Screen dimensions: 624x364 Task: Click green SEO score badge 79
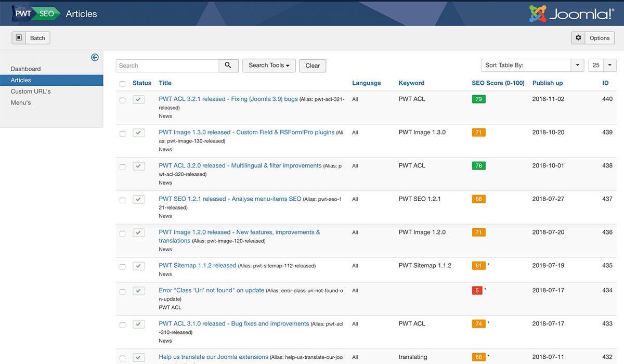[478, 99]
